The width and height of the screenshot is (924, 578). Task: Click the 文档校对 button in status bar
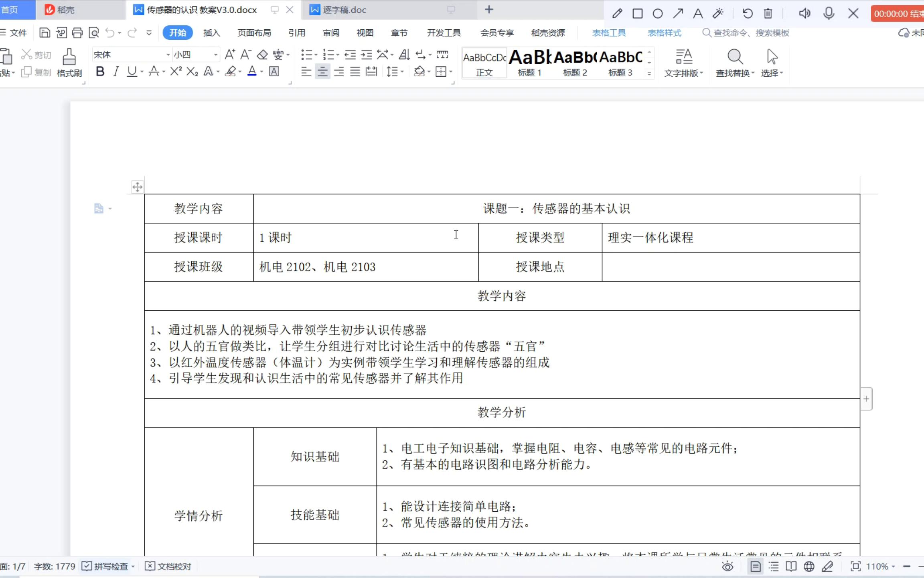pyautogui.click(x=168, y=566)
